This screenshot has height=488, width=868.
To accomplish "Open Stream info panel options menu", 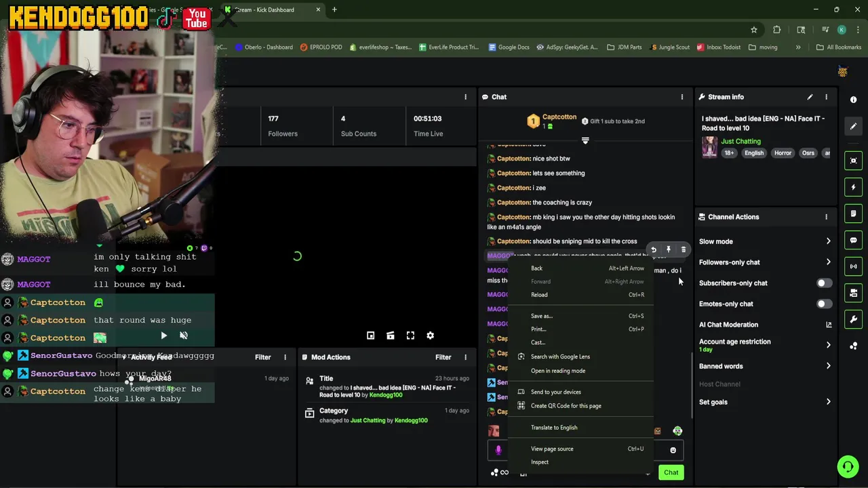I will 826,97.
